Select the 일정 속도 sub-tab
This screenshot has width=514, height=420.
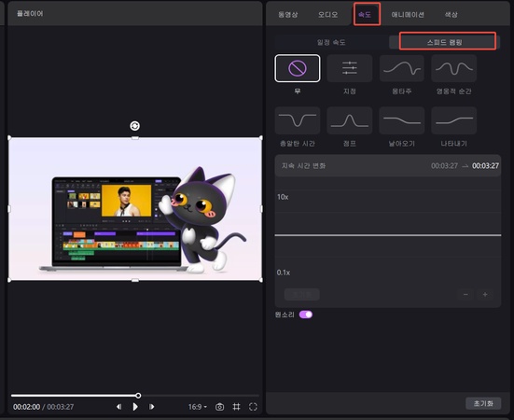click(x=331, y=42)
